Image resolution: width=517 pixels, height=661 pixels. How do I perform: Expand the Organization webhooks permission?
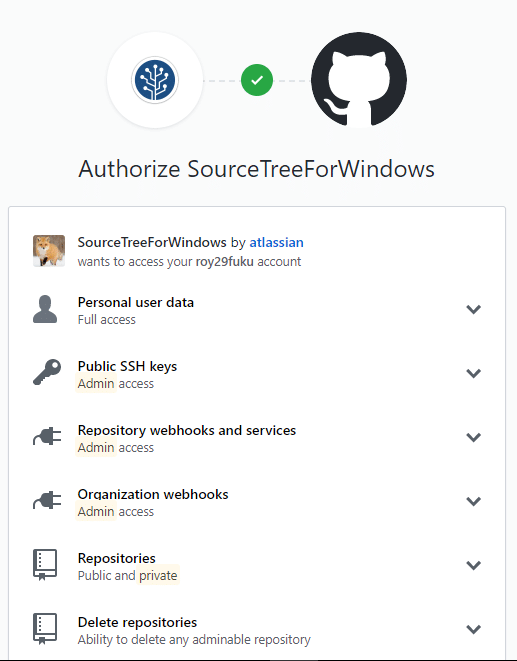(x=474, y=501)
